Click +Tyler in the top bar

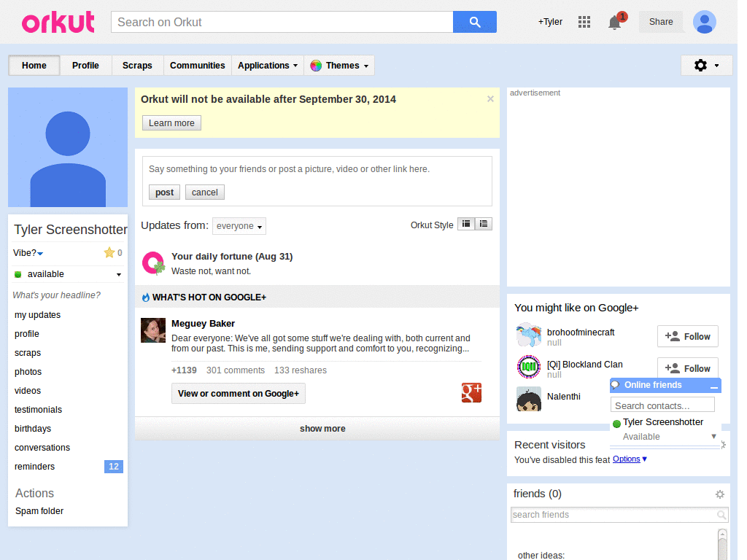pyautogui.click(x=550, y=22)
